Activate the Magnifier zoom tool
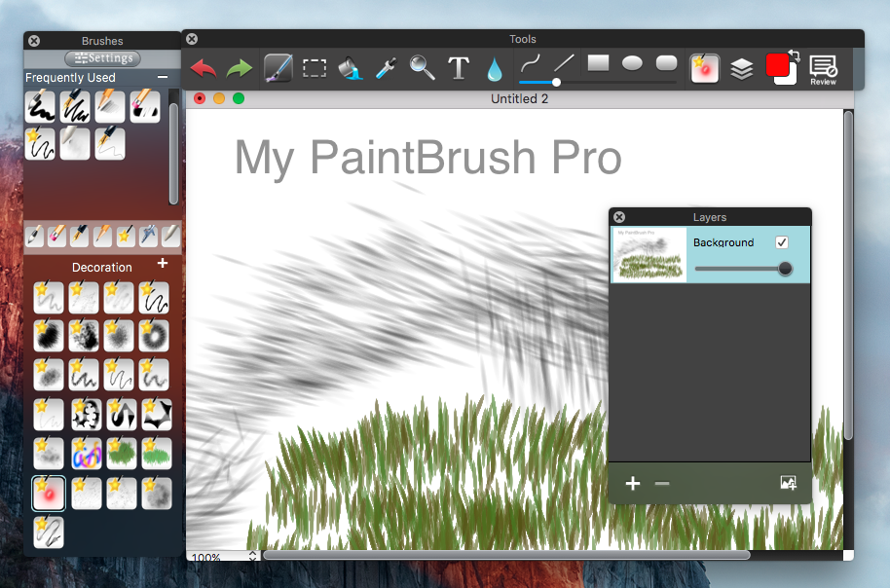 pos(423,67)
